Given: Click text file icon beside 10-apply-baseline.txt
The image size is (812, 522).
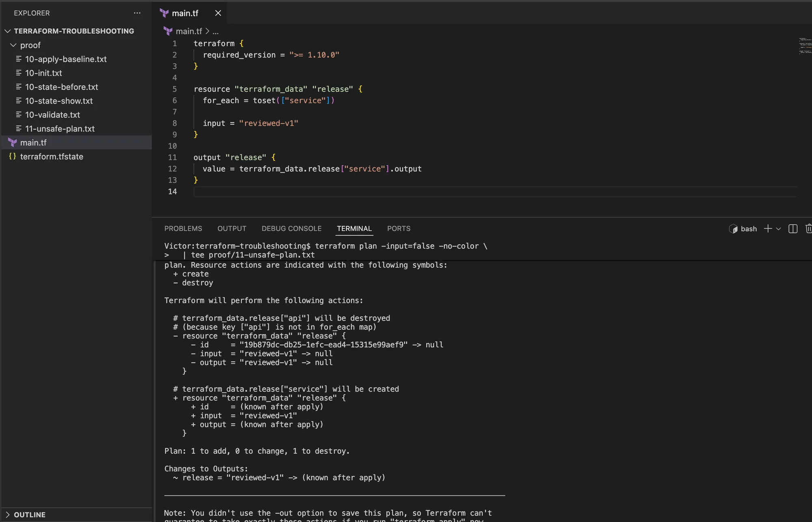Looking at the screenshot, I should pyautogui.click(x=19, y=59).
